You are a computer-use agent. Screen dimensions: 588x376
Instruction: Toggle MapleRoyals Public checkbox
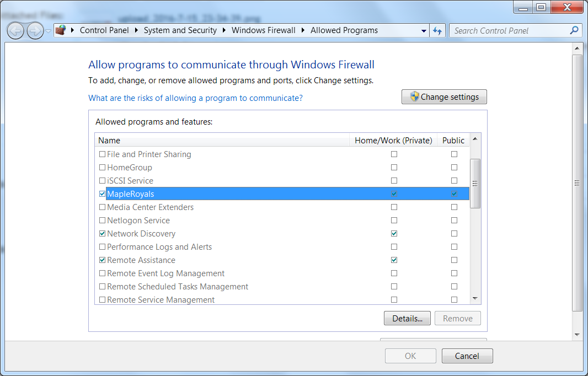tap(454, 194)
